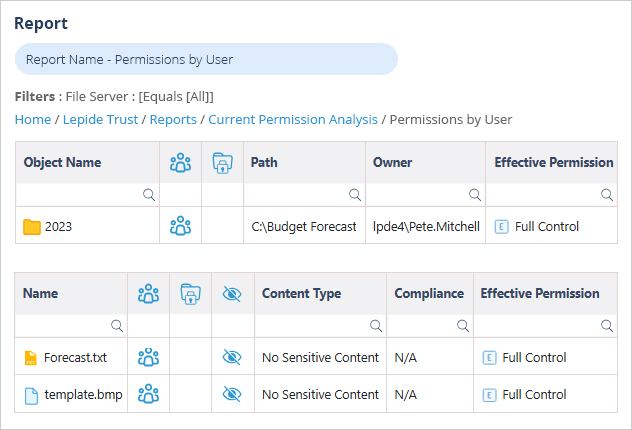The width and height of the screenshot is (632, 430).
Task: Click the Full Control icon in the 2023 row
Action: 501,226
